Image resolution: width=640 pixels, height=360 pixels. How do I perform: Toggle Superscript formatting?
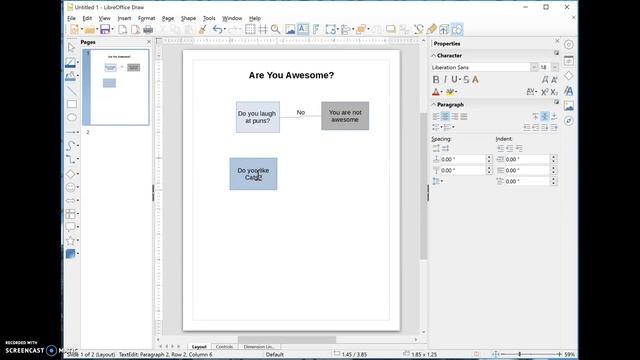click(544, 92)
